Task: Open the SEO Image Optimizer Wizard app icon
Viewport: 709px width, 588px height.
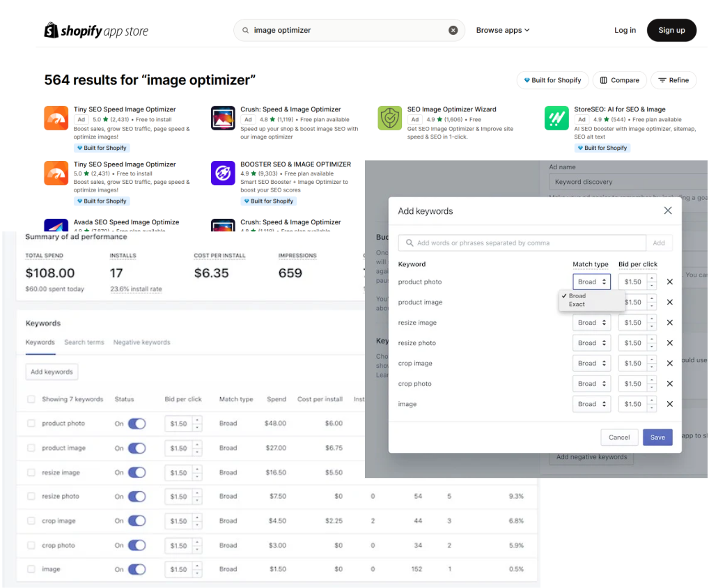Action: (x=389, y=118)
